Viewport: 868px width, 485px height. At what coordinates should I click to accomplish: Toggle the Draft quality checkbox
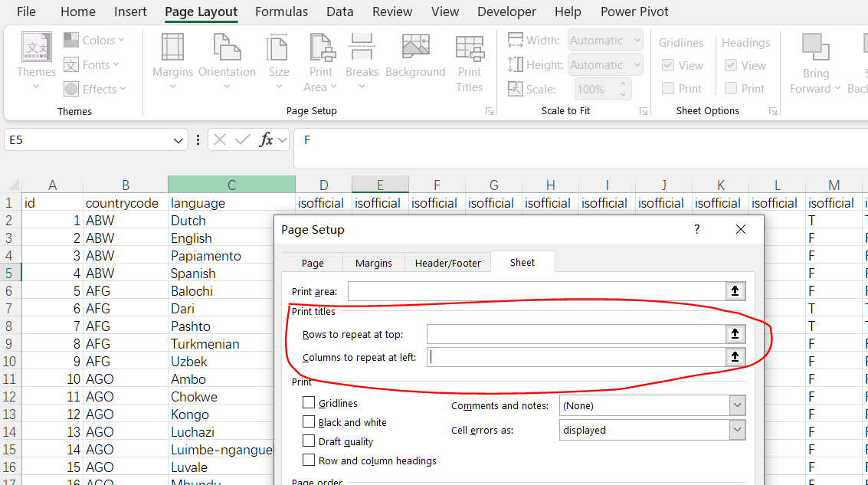pos(309,441)
